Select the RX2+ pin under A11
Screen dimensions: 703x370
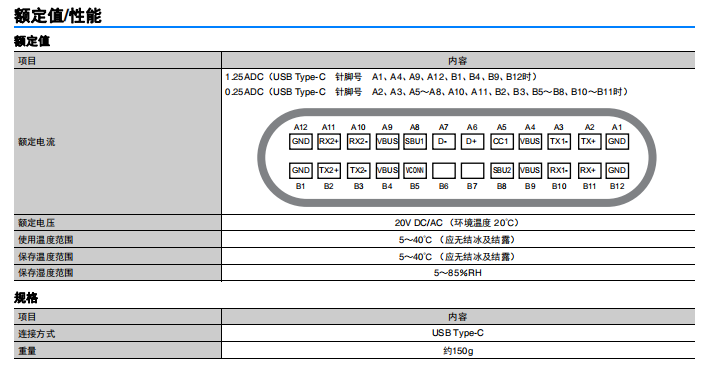tap(329, 141)
